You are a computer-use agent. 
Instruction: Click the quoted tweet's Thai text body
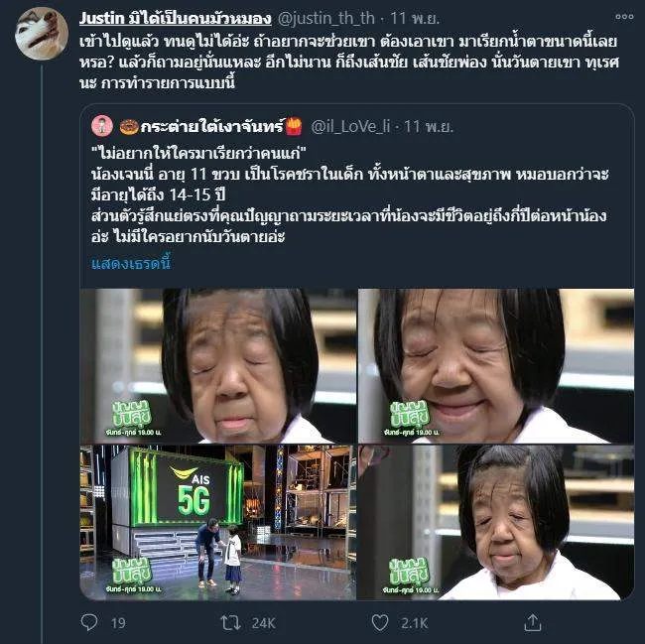click(x=349, y=194)
